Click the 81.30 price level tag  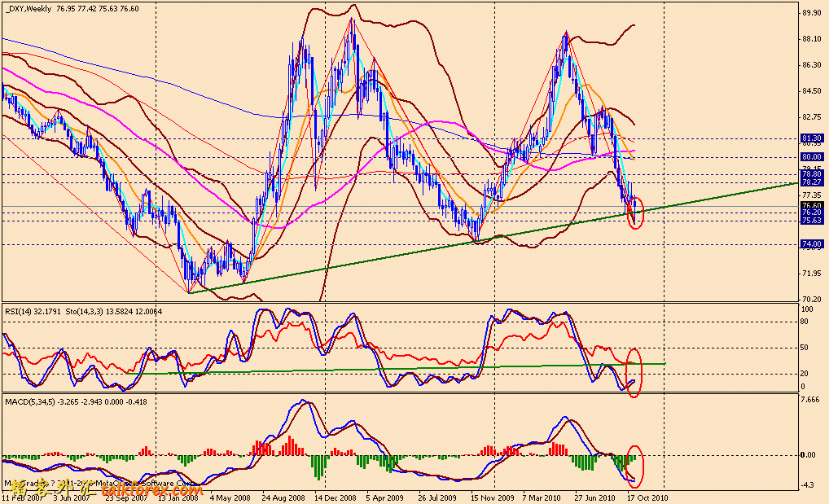click(811, 138)
